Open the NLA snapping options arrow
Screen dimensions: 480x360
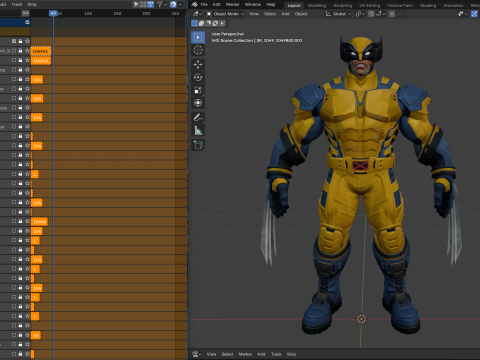click(x=180, y=4)
